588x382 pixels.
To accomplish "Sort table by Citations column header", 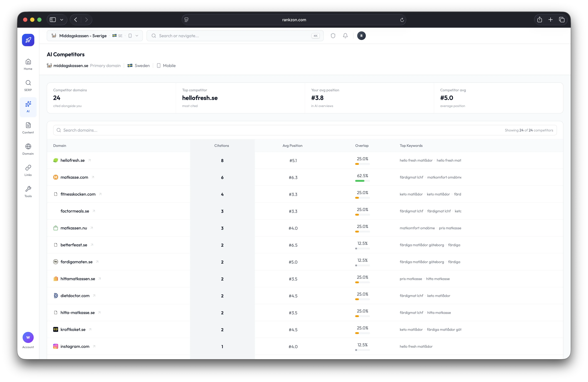I will (222, 145).
